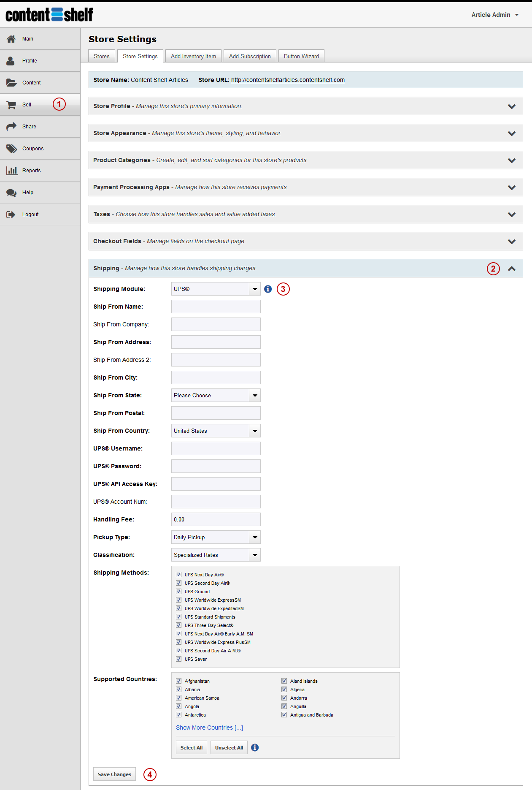Click the Sell shopping cart icon
The image size is (532, 790).
tap(11, 105)
